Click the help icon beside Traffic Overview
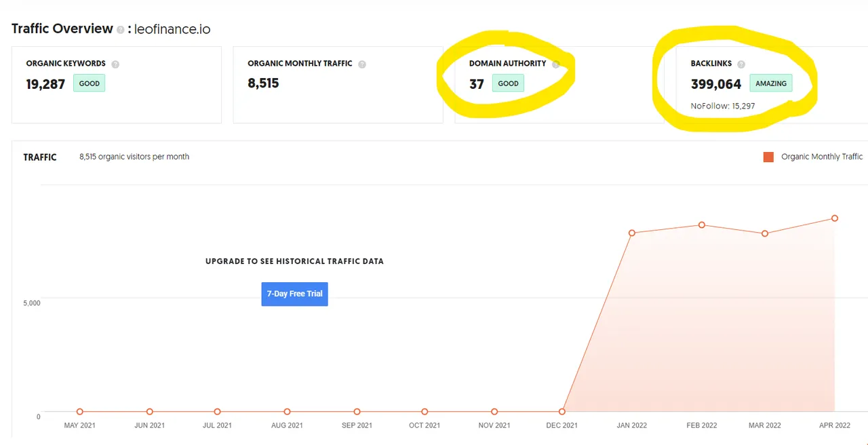The width and height of the screenshot is (868, 445). click(120, 30)
